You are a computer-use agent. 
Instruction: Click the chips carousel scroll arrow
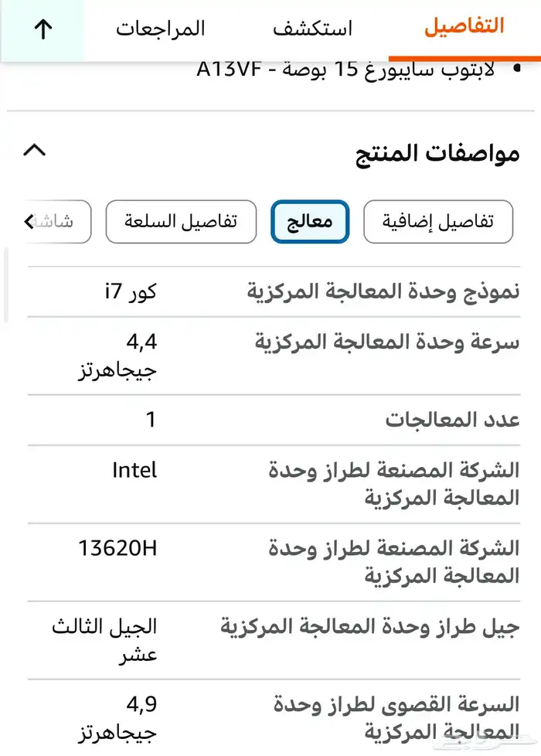(29, 223)
